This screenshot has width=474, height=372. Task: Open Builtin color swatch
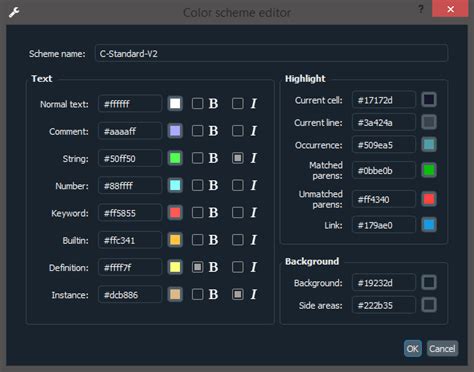(x=175, y=240)
